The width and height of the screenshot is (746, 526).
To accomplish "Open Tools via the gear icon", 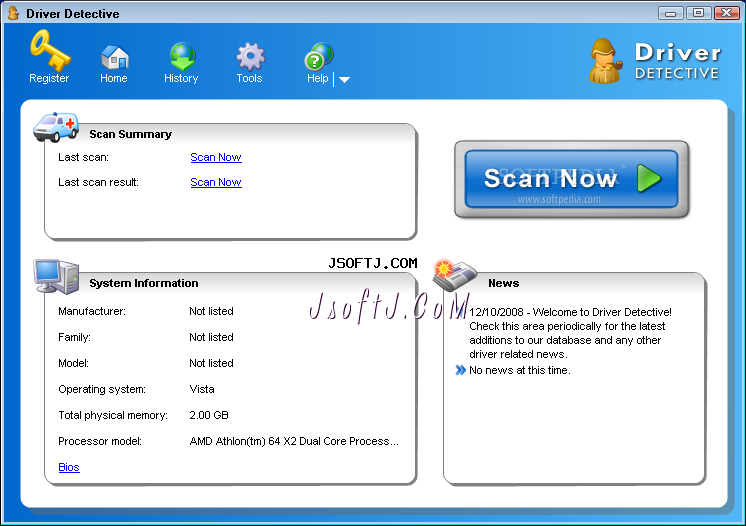I will pos(251,57).
